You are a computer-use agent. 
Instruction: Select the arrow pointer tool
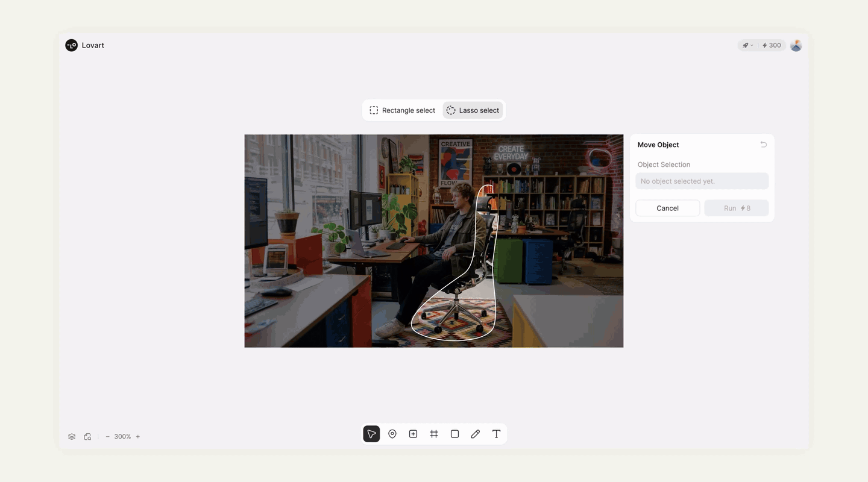(371, 434)
